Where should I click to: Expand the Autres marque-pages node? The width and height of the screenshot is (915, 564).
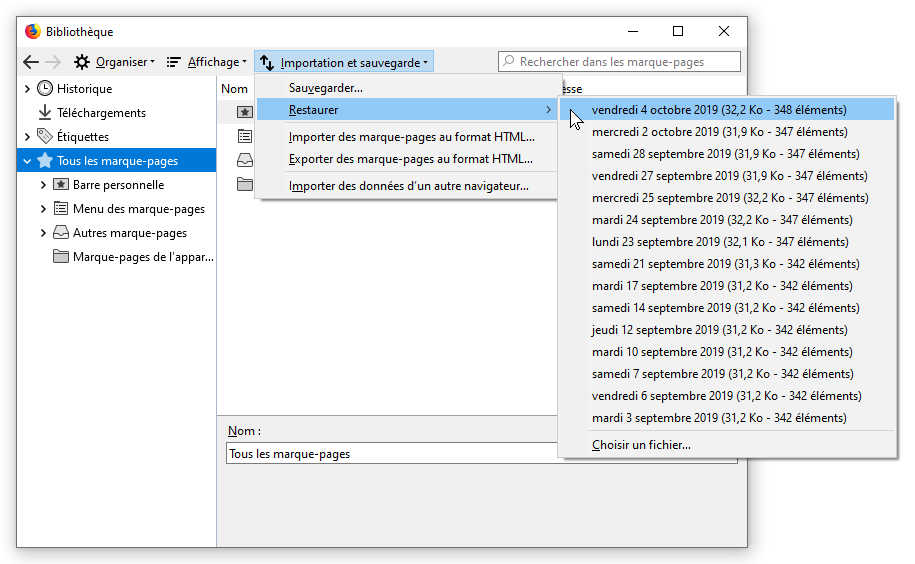tap(43, 233)
